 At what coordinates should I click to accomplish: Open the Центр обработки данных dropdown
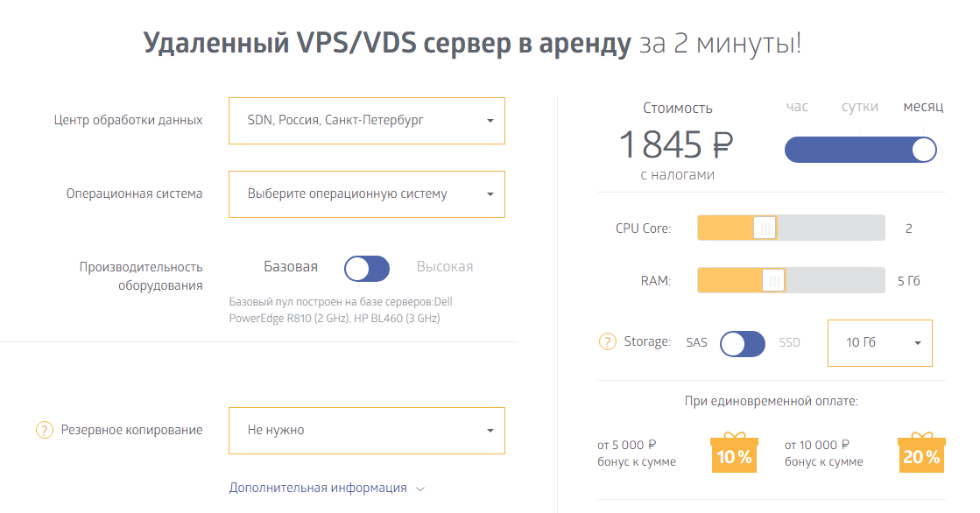coord(366,120)
